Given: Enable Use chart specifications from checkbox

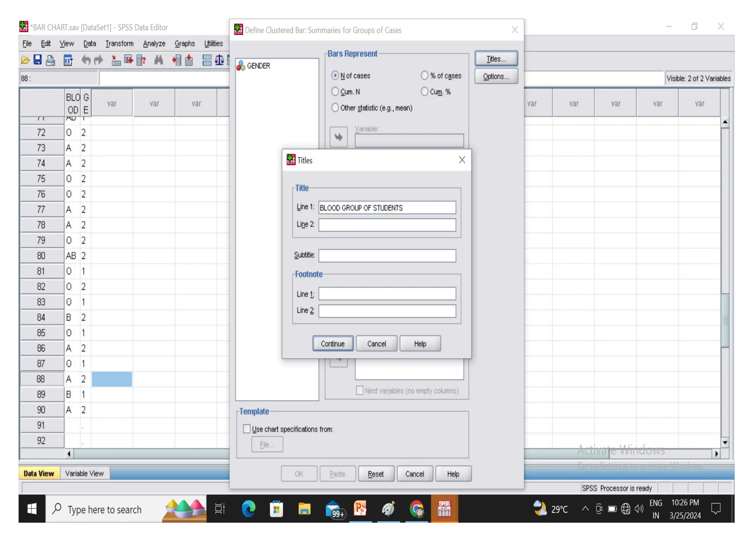Looking at the screenshot, I should coord(247,429).
